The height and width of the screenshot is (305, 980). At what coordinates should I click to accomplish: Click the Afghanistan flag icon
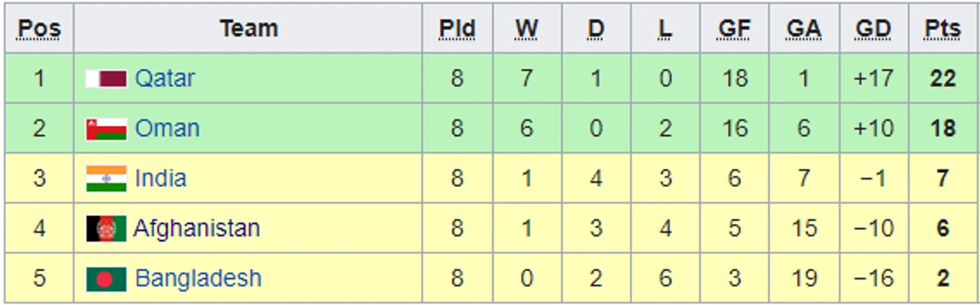click(x=106, y=229)
